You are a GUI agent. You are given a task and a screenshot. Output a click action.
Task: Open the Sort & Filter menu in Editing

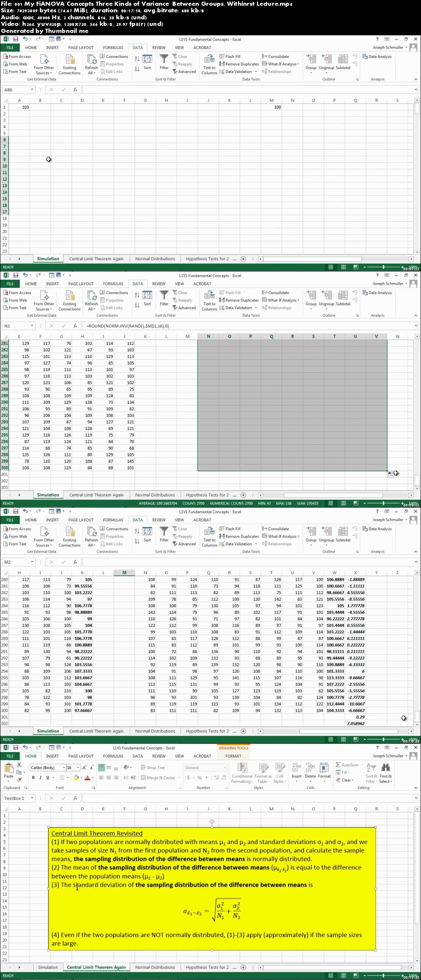click(x=371, y=773)
